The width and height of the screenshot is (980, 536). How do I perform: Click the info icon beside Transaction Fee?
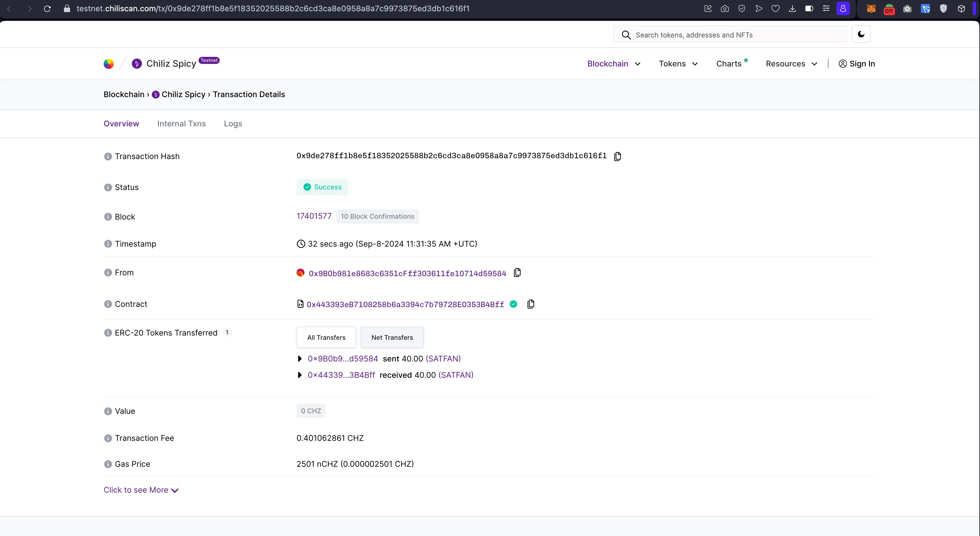pyautogui.click(x=108, y=438)
